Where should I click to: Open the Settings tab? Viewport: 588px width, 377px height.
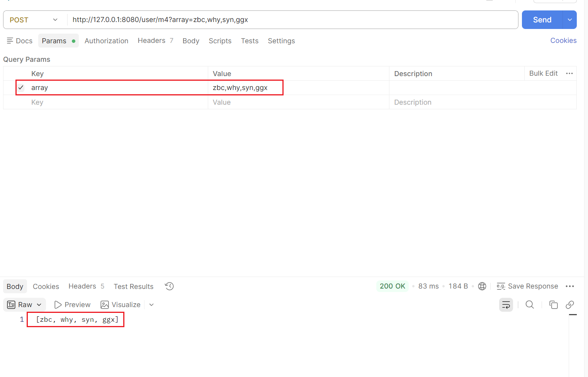click(281, 41)
